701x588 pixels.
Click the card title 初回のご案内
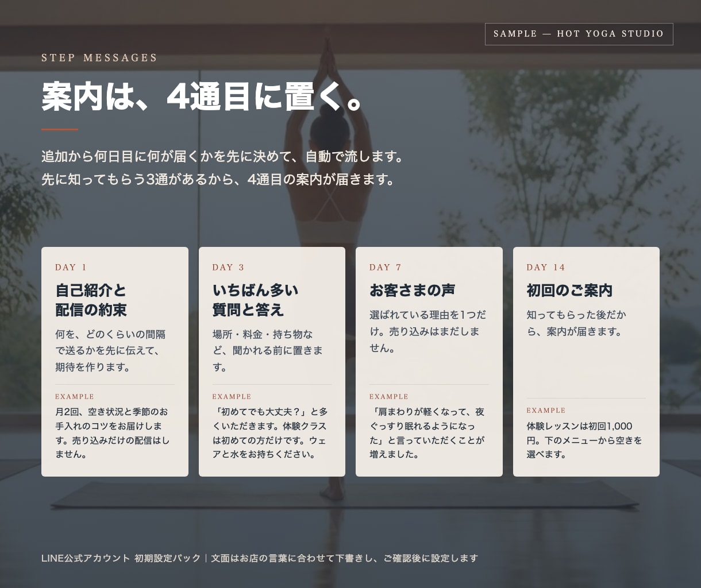[x=569, y=290]
